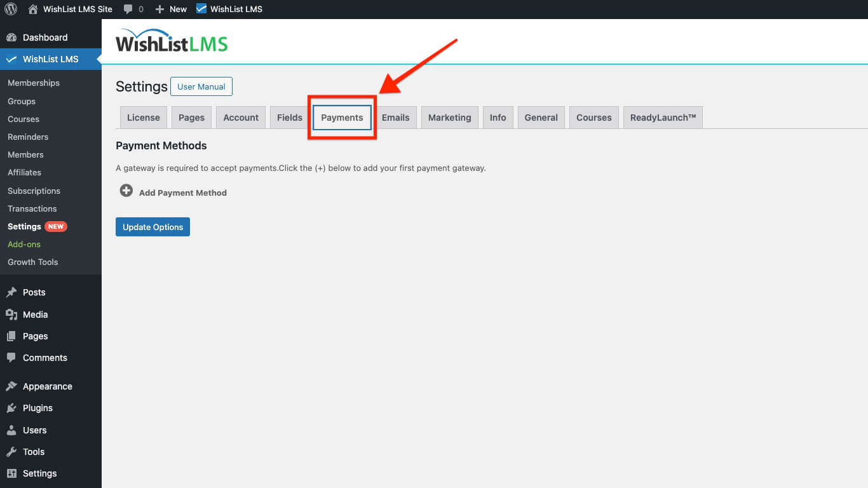The height and width of the screenshot is (488, 868).
Task: Open the comments bubble in the admin bar
Action: 128,9
